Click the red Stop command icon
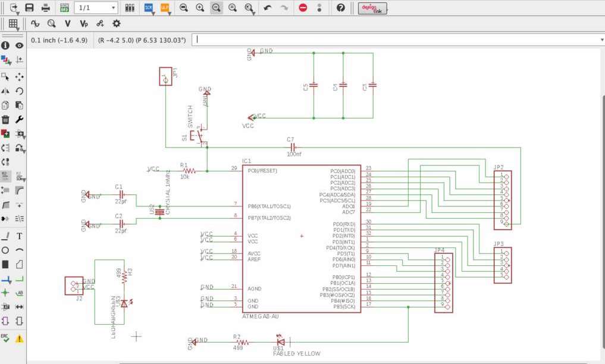The height and width of the screenshot is (364, 605). [x=303, y=8]
